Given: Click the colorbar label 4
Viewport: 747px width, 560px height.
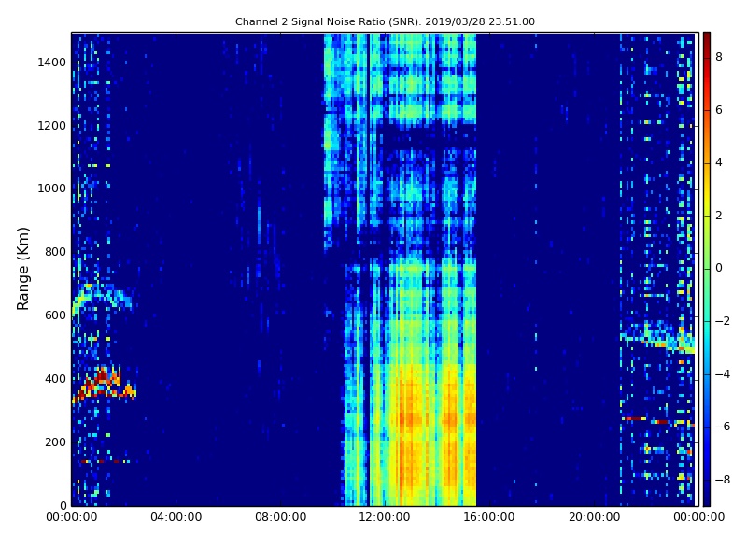Looking at the screenshot, I should (x=719, y=162).
